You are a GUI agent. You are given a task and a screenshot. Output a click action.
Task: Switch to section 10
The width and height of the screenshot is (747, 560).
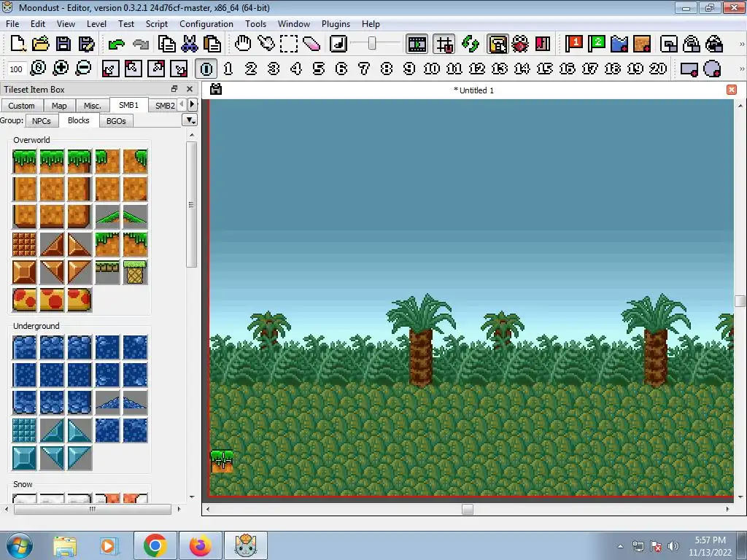[432, 69]
